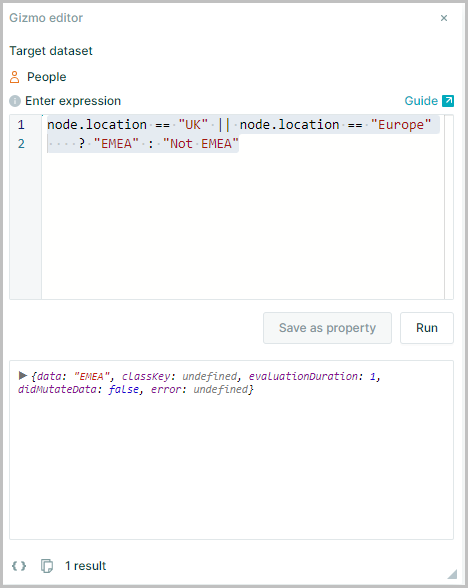
Task: Click the "Not EMEA" string in line 2
Action: point(201,144)
